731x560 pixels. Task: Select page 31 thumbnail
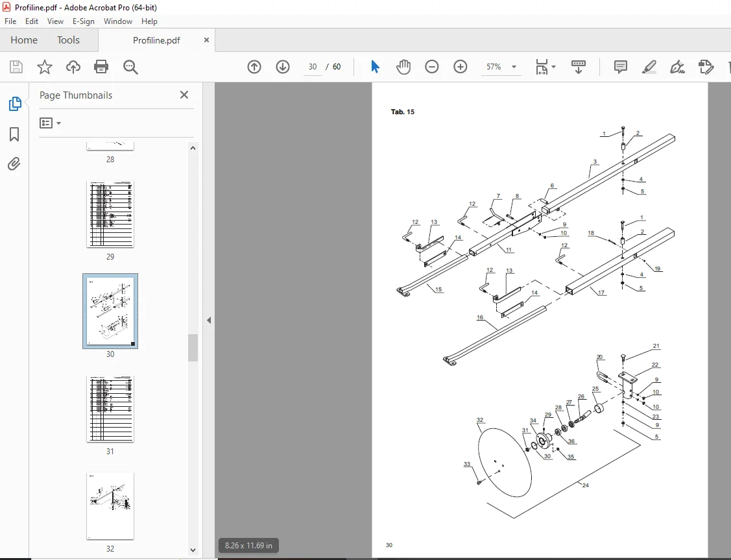110,408
